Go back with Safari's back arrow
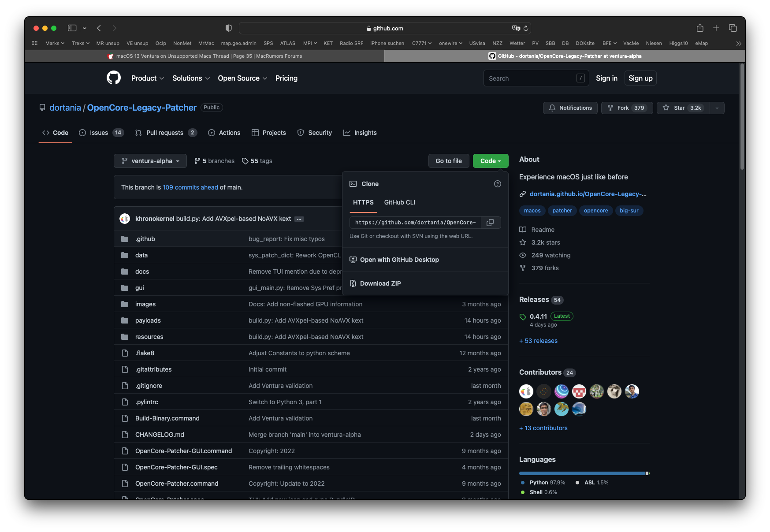 coord(99,28)
